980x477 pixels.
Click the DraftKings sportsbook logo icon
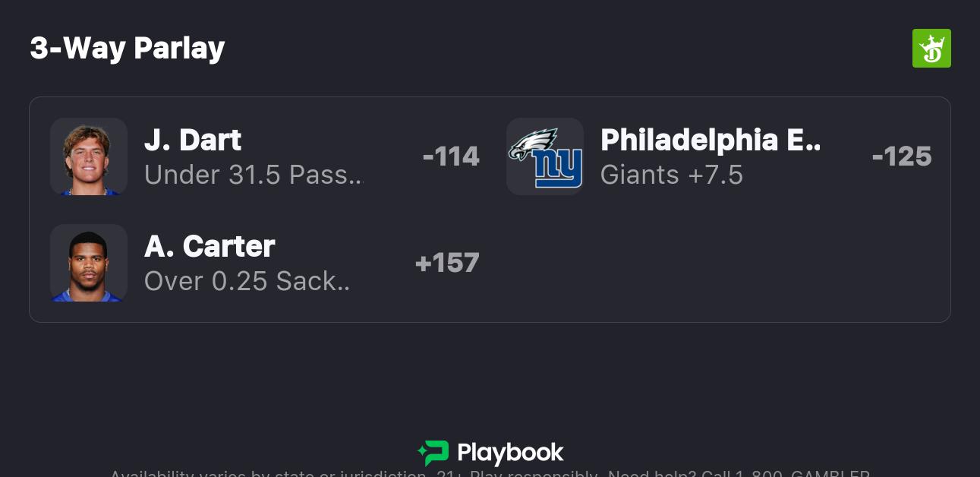tap(931, 49)
